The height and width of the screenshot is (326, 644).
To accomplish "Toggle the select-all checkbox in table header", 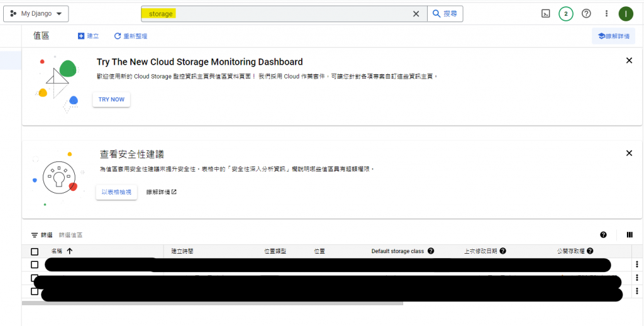I will pyautogui.click(x=35, y=251).
